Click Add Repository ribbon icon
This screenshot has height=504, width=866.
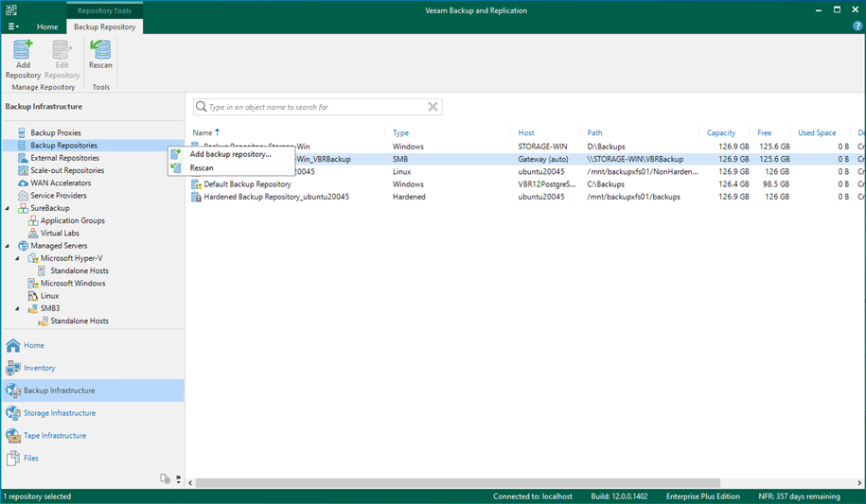(23, 59)
